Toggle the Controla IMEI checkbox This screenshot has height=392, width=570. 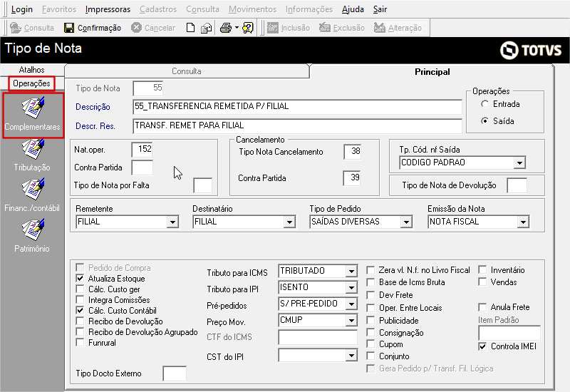click(482, 346)
